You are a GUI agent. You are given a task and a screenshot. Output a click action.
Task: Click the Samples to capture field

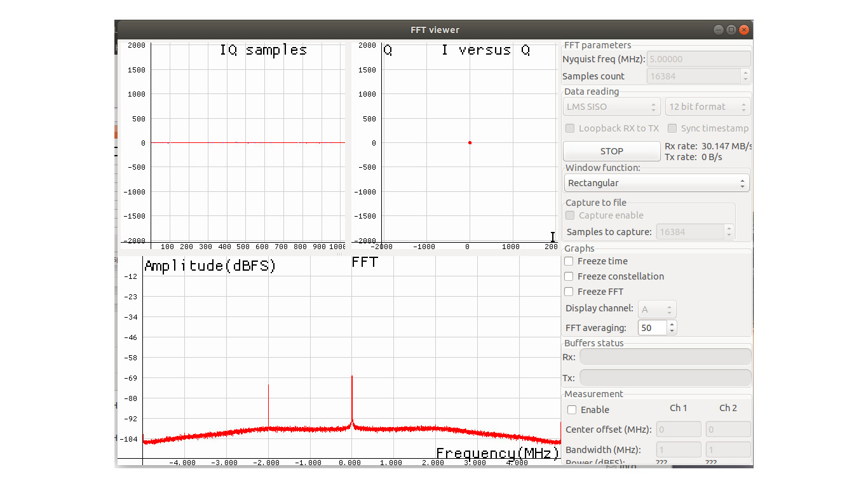[690, 232]
